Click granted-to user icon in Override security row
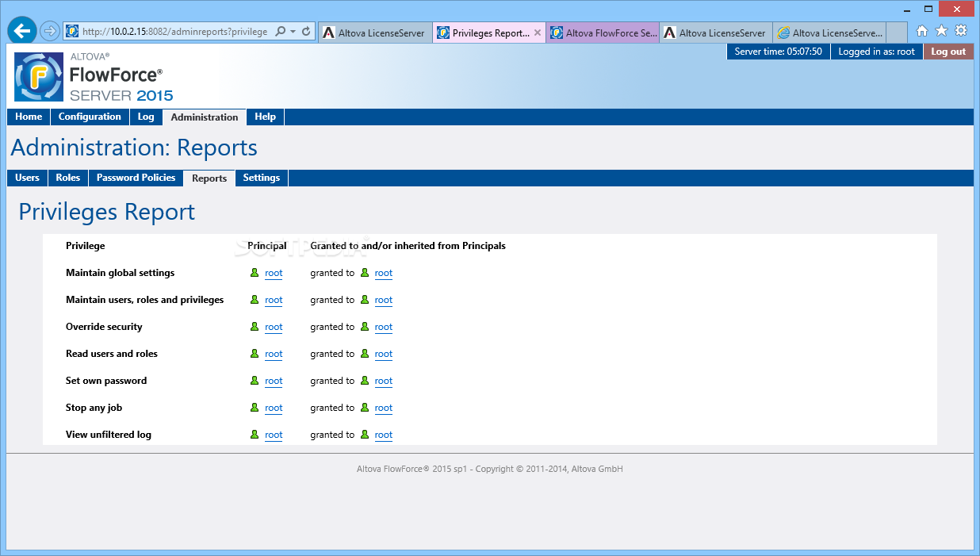Image resolution: width=980 pixels, height=556 pixels. [x=365, y=326]
